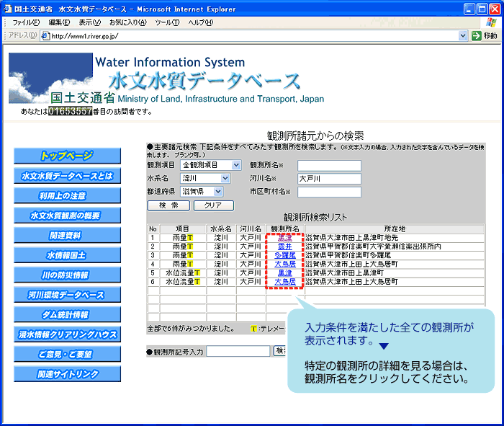
Task: Click the 河川名 field containing 大戸川
Action: coord(328,178)
